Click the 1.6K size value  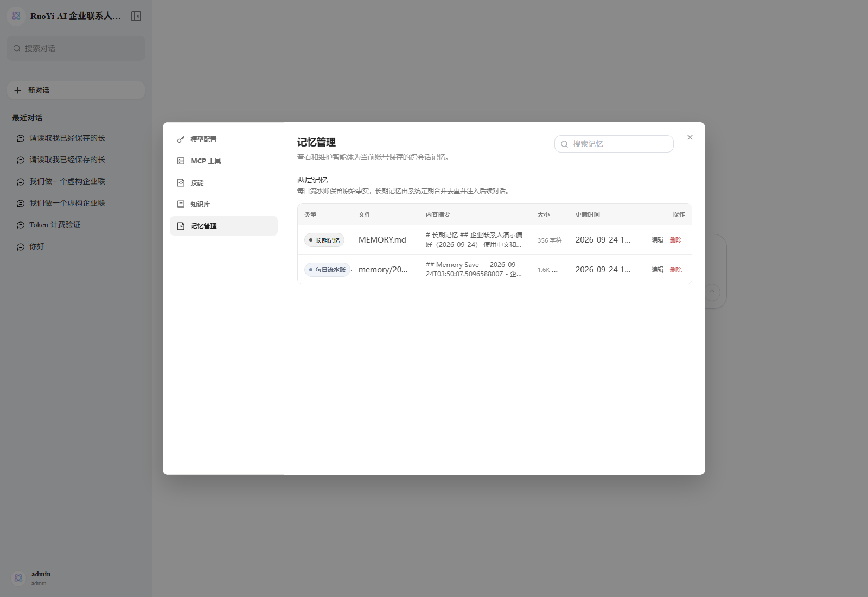coord(547,270)
